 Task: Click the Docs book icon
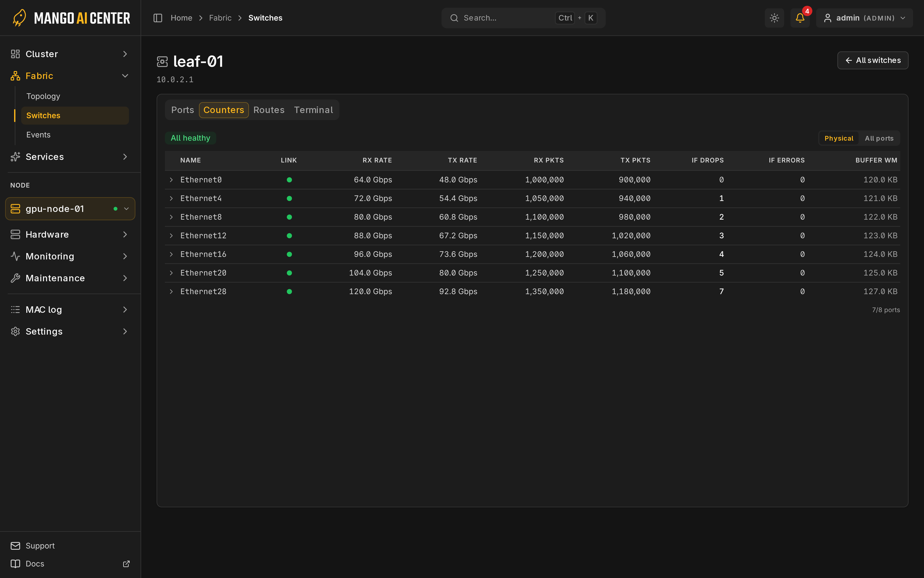(x=15, y=563)
